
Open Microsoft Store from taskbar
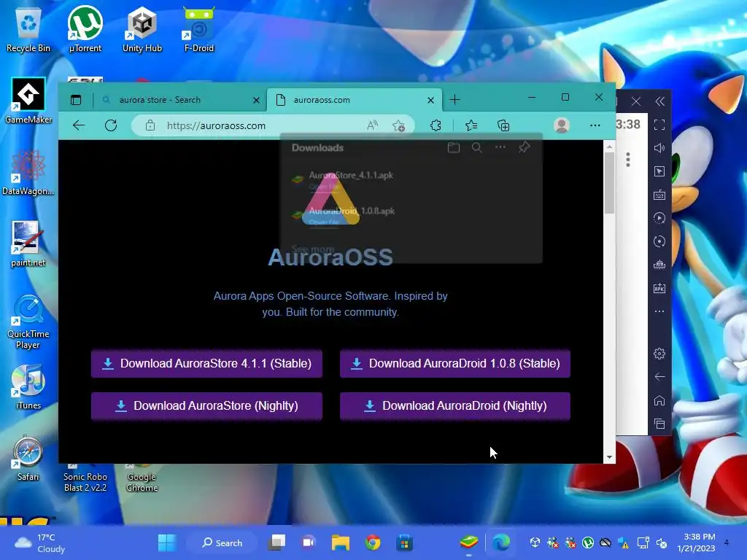404,542
